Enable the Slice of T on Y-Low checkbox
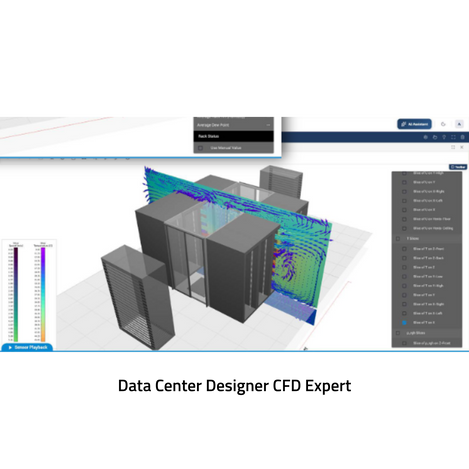The image size is (469, 469). tap(404, 277)
